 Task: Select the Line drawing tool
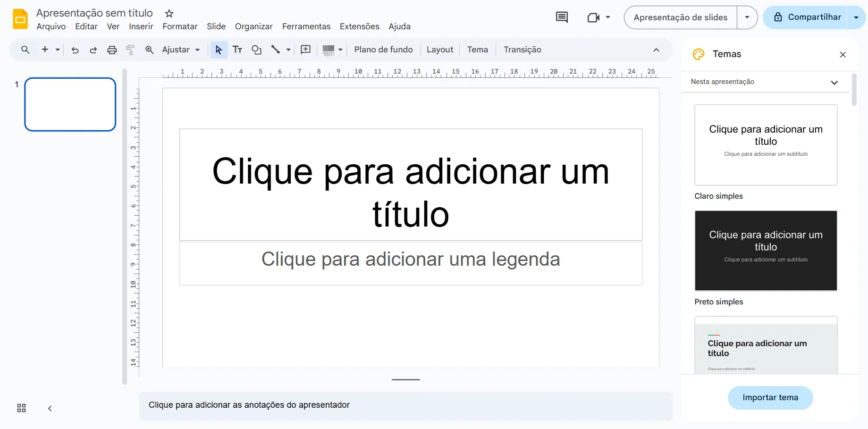(x=276, y=50)
